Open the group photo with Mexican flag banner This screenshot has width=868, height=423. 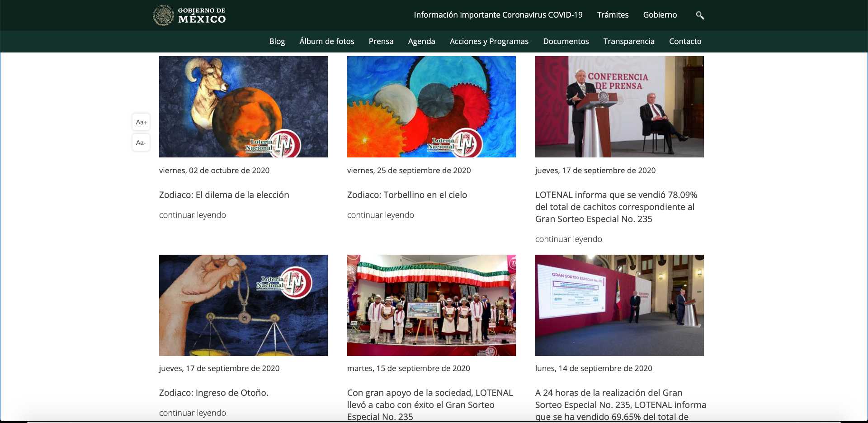431,305
